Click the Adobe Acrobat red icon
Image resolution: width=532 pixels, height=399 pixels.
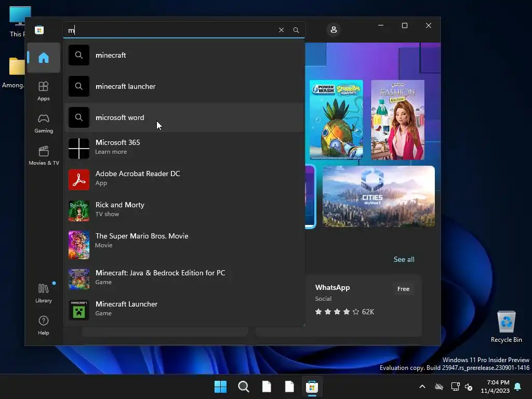pyautogui.click(x=79, y=179)
